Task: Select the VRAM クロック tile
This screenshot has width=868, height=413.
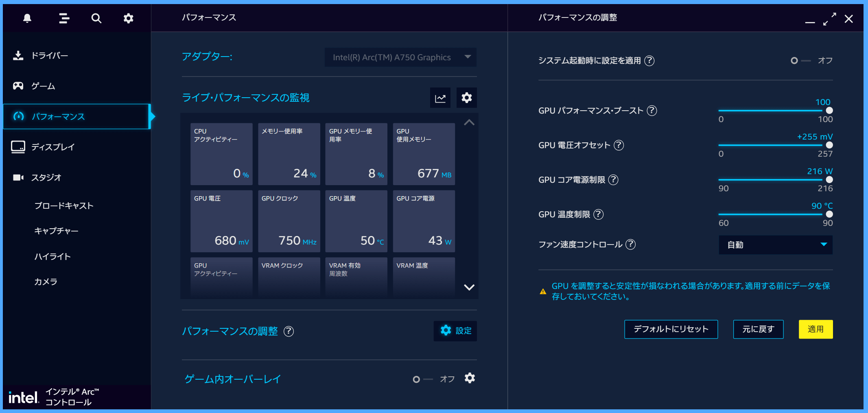Action: click(289, 277)
